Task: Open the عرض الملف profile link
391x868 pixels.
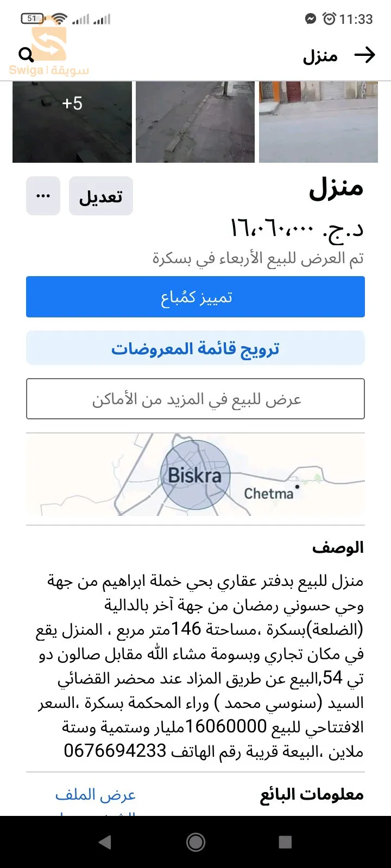Action: pos(96,795)
